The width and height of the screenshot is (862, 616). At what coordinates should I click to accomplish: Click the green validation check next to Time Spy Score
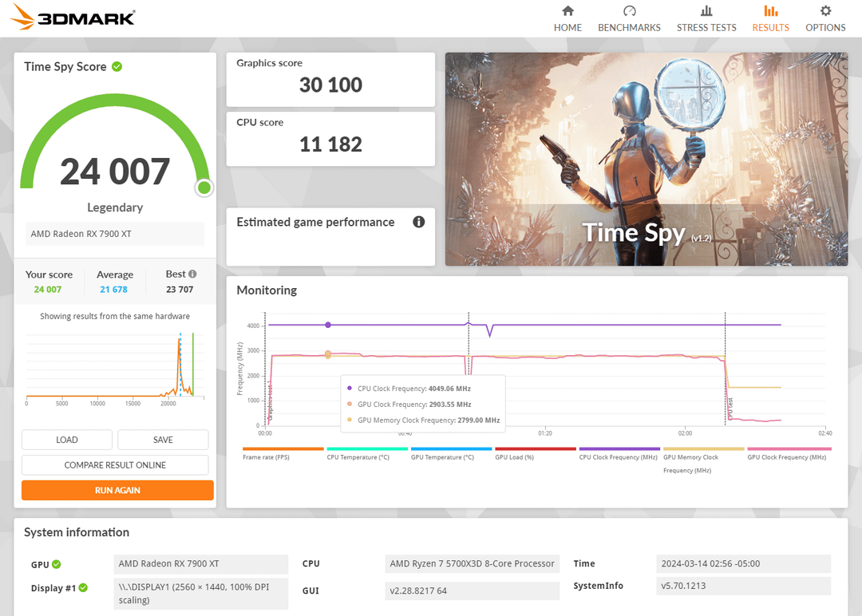117,66
